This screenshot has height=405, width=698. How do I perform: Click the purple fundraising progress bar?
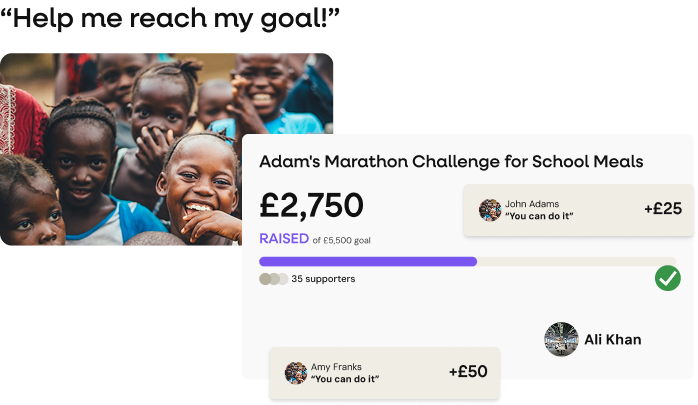pos(368,262)
